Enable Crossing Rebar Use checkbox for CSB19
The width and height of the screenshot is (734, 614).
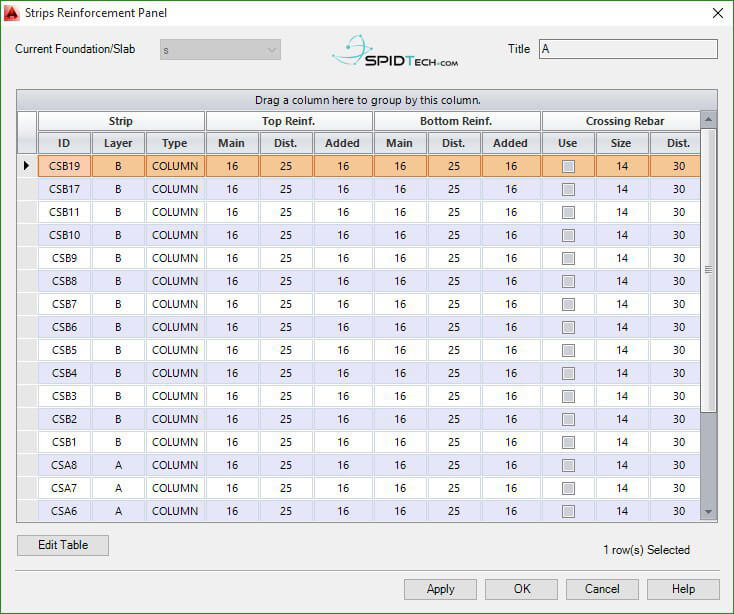coord(568,166)
